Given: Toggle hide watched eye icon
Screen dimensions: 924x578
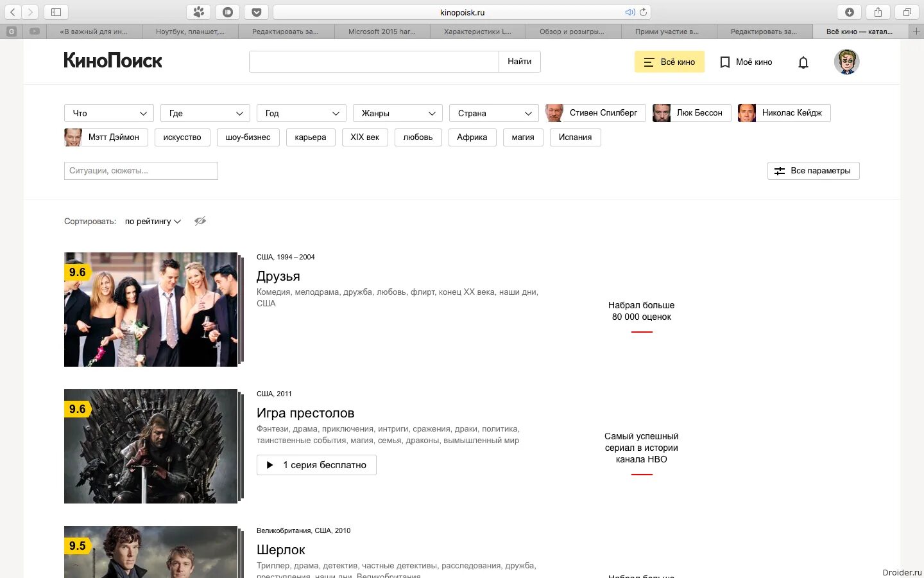Looking at the screenshot, I should tap(200, 221).
